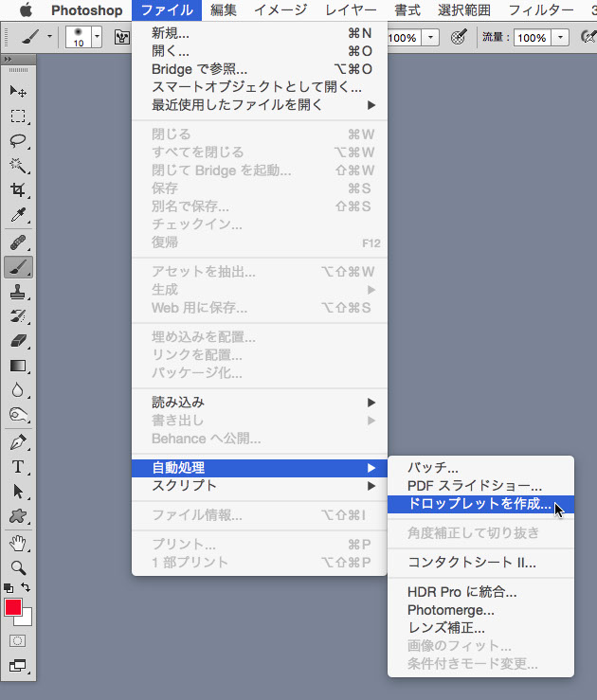Open the 書式 menu
Viewport: 597px width, 700px height.
(407, 10)
